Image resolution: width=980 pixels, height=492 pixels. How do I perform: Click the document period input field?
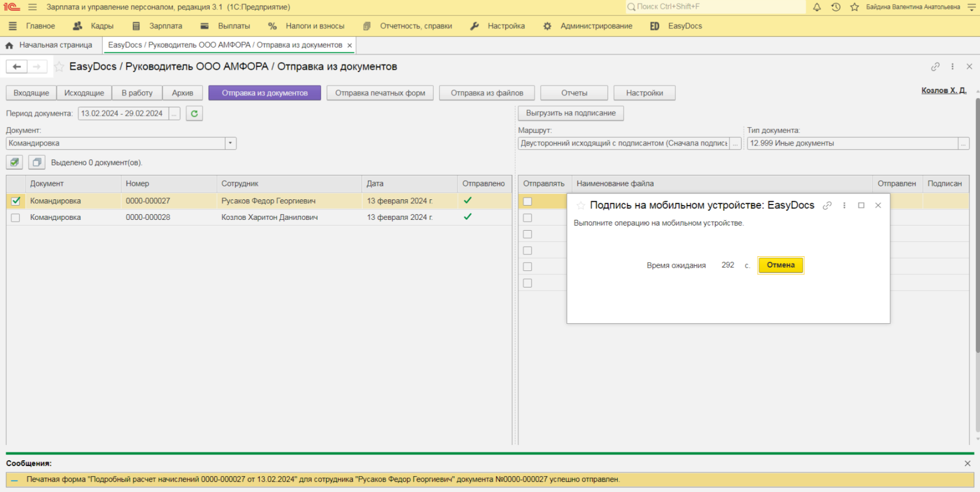pos(123,114)
